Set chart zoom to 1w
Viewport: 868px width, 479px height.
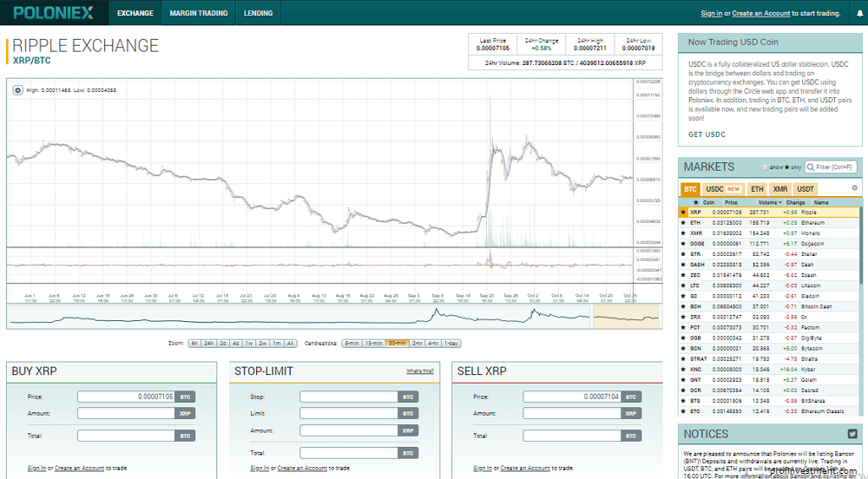point(249,344)
